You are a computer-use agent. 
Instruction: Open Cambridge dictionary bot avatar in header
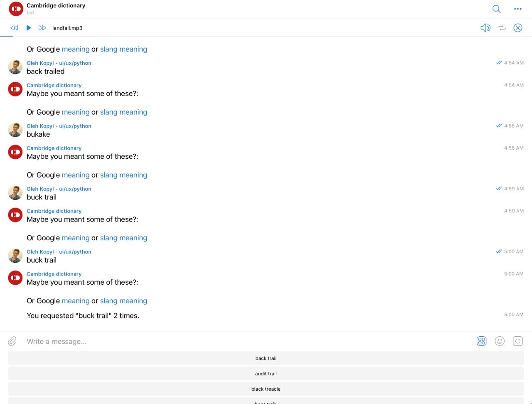(16, 9)
